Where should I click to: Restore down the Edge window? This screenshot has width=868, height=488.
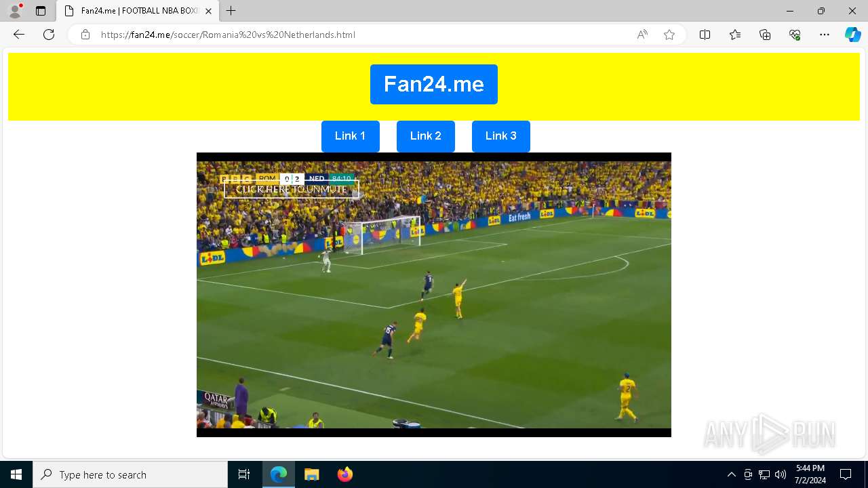click(x=821, y=11)
